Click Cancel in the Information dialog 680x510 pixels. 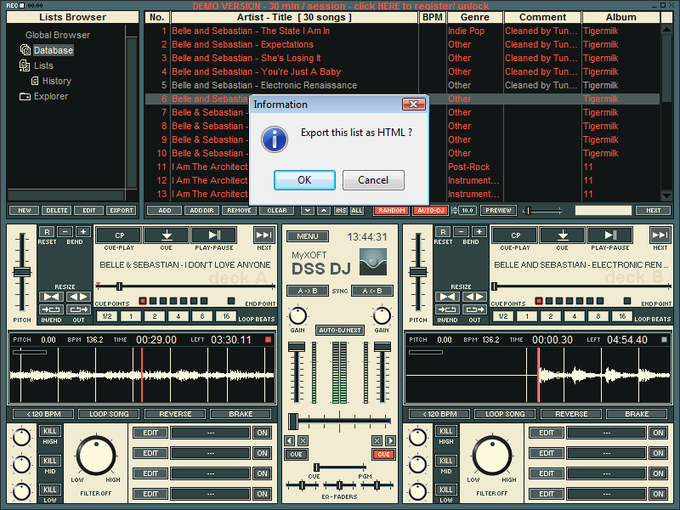[373, 180]
